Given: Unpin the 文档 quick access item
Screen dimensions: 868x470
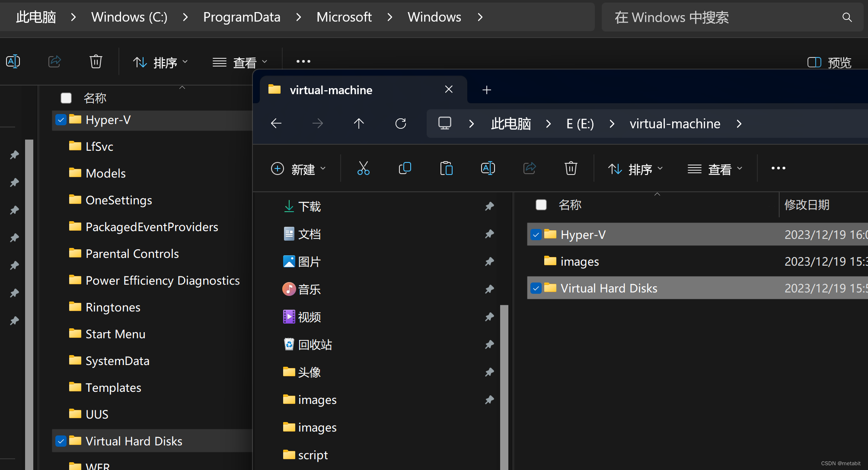Looking at the screenshot, I should tap(489, 234).
